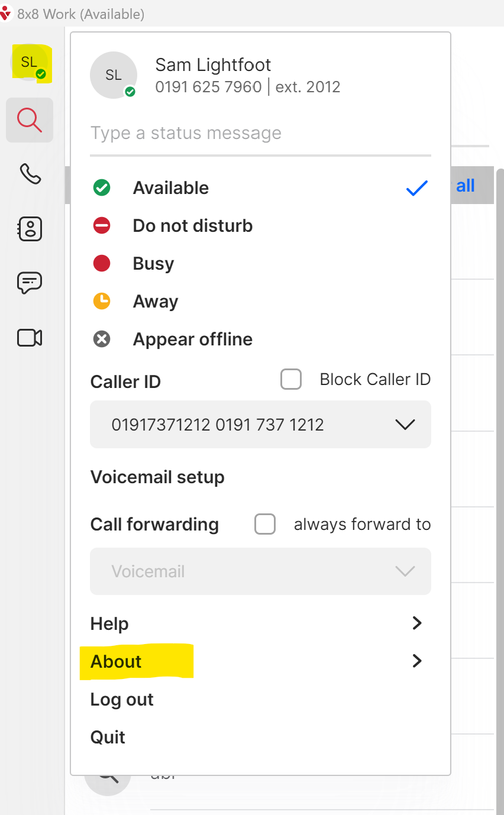Click the Type a status message field
Viewport: 504px width, 815px height.
coord(260,134)
